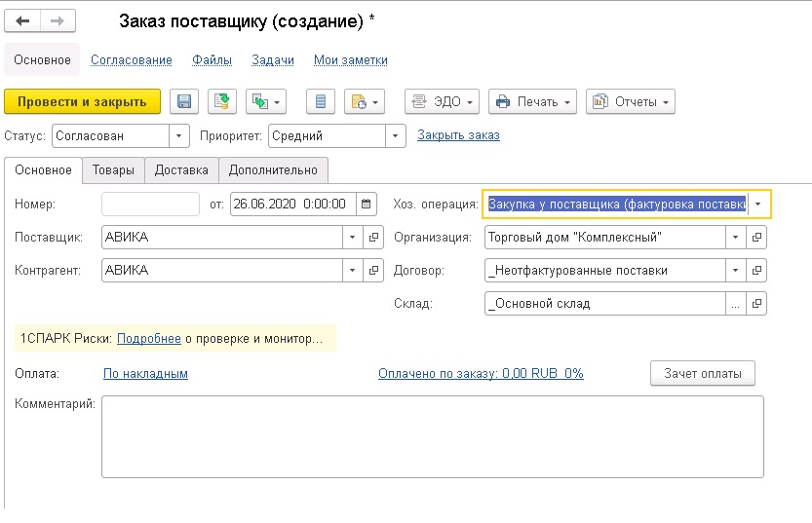Expand the Приоритет dropdown
The image size is (812, 523).
click(395, 136)
